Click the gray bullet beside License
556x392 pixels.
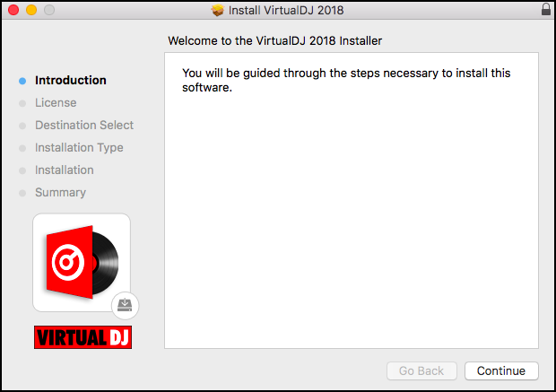click(22, 103)
